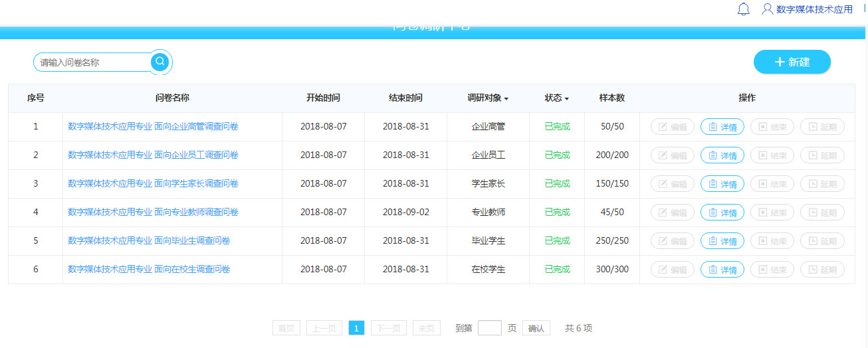
Task: Click the 确认 page jump button
Action: tap(536, 328)
